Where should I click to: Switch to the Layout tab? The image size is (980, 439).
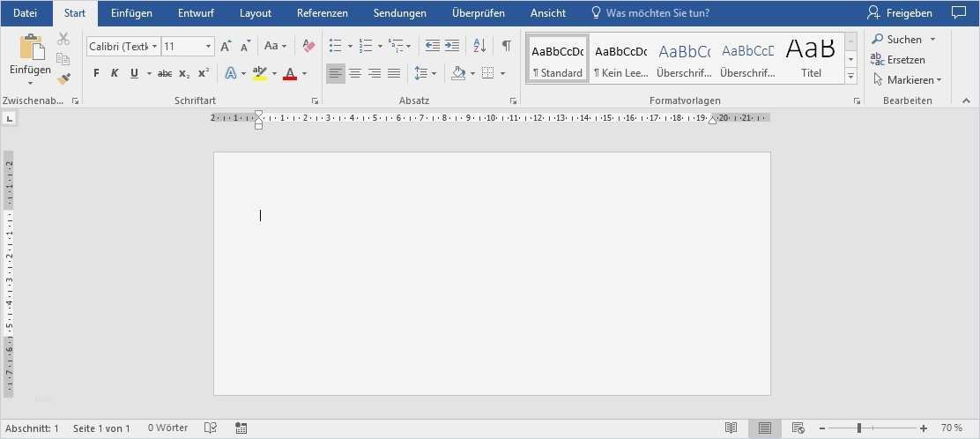click(256, 12)
